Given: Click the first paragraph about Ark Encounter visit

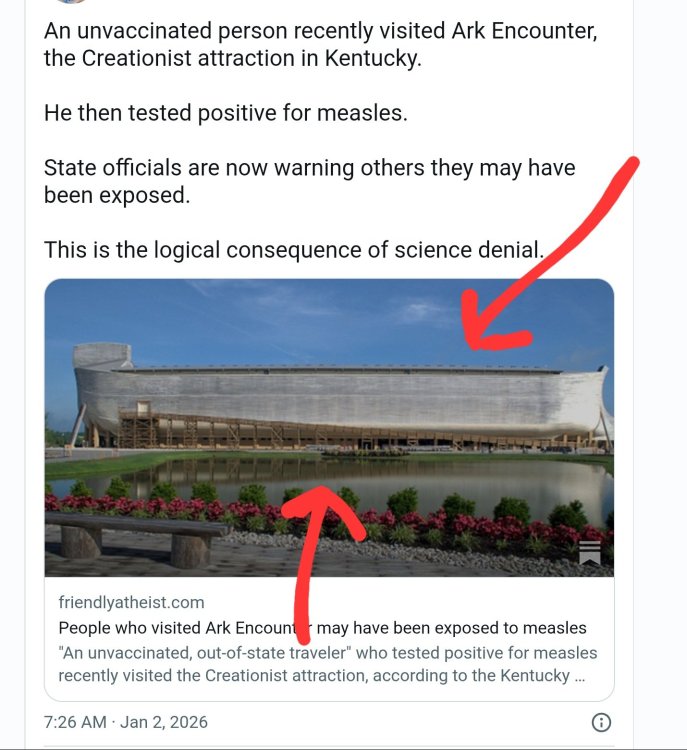Looking at the screenshot, I should [320, 44].
